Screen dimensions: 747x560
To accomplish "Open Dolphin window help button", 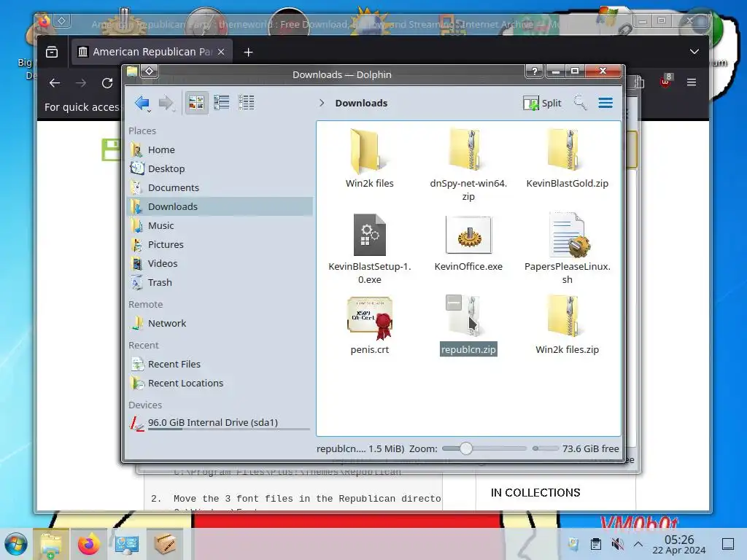I will (535, 71).
